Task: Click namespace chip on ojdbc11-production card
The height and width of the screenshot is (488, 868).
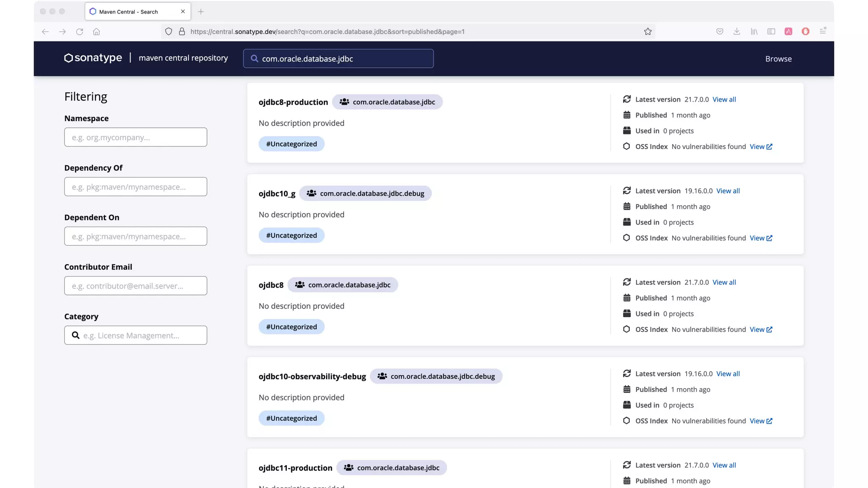Action: click(392, 468)
